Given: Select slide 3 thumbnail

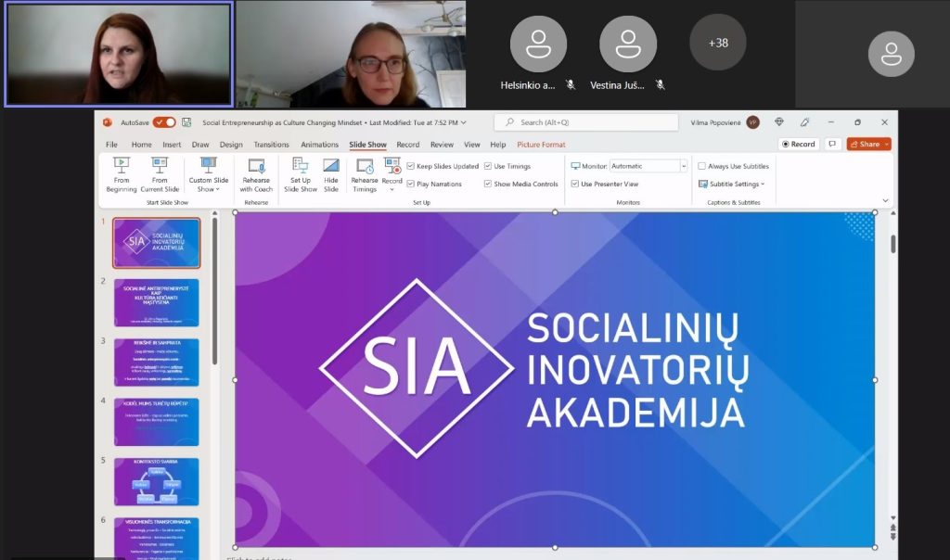Looking at the screenshot, I should pyautogui.click(x=156, y=362).
